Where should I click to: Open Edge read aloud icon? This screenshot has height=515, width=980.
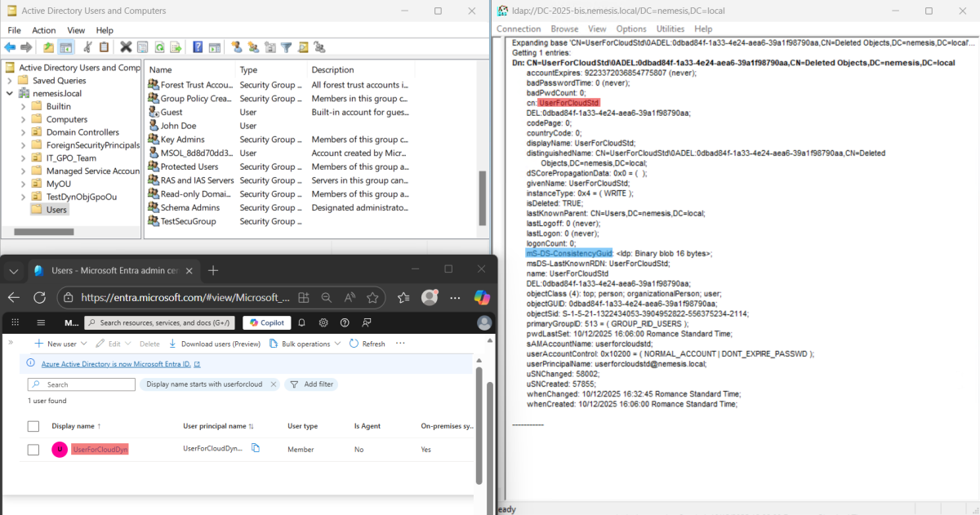point(350,298)
